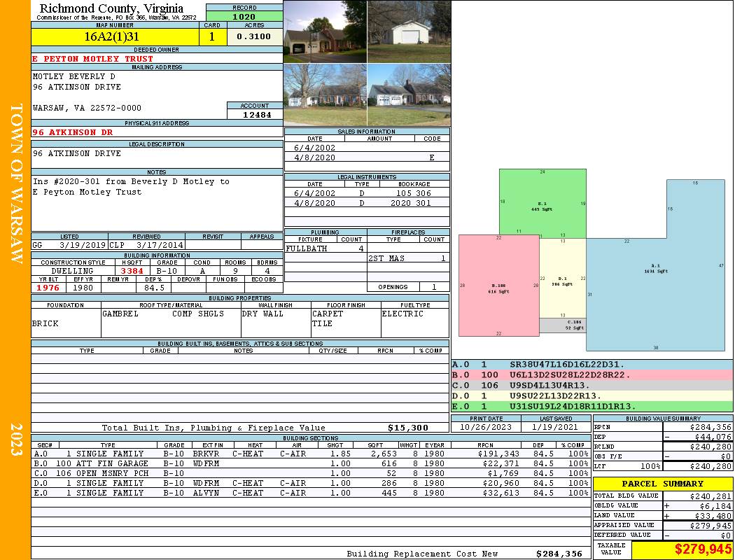Viewport: 735px width, 560px height.
Task: Select PARCEL SUMMARY header
Action: [662, 484]
